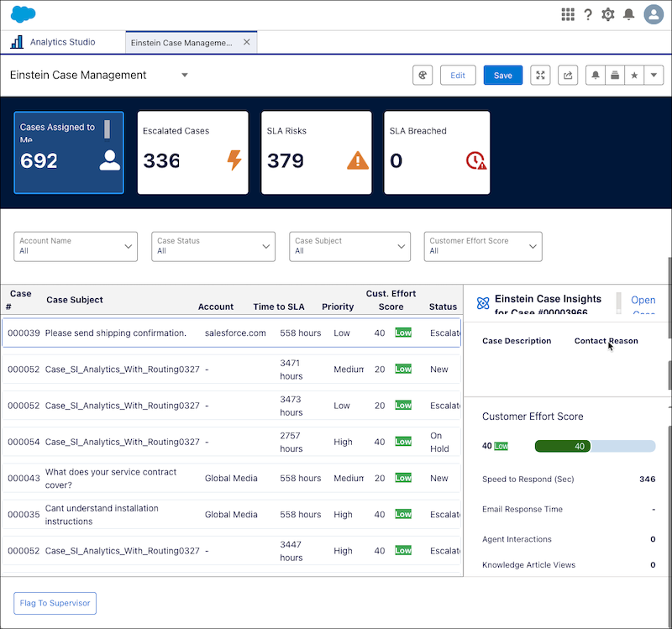This screenshot has width=672, height=629.
Task: Click the Agent Interactions label
Action: click(517, 539)
